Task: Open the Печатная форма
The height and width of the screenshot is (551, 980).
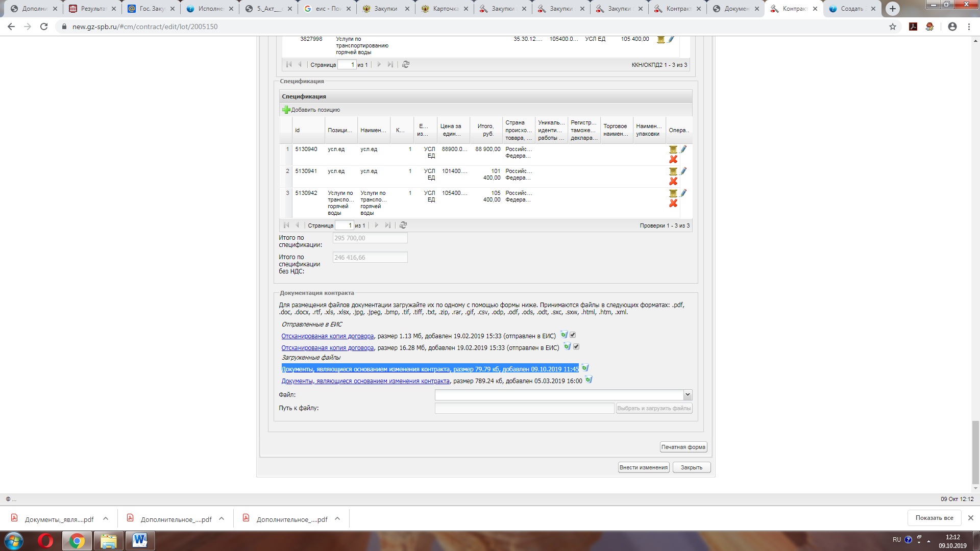Action: [x=683, y=447]
